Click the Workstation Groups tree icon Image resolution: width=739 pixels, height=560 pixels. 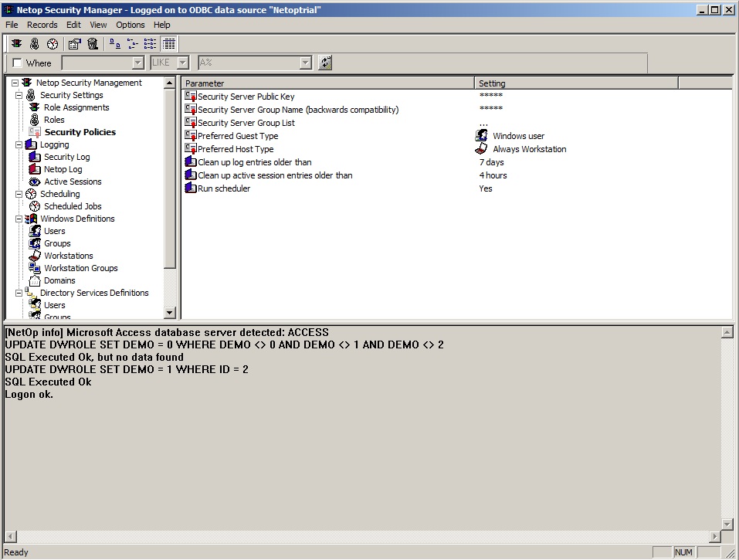pyautogui.click(x=35, y=268)
